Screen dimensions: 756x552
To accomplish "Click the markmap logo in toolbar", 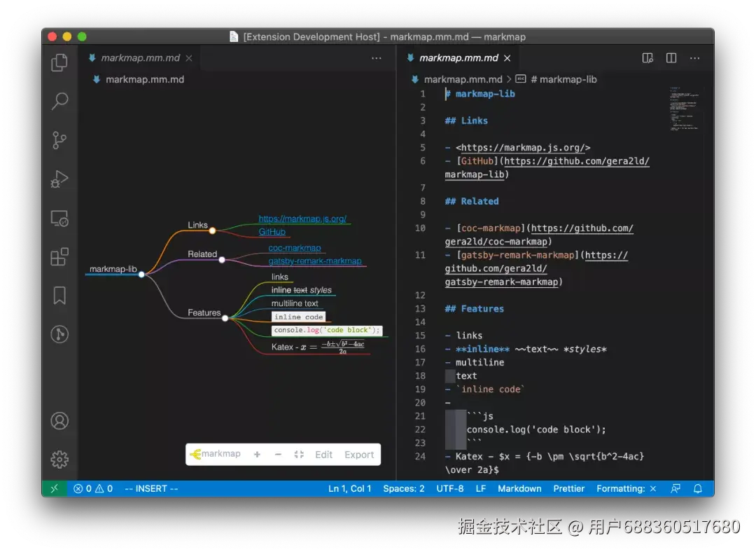I will (216, 454).
